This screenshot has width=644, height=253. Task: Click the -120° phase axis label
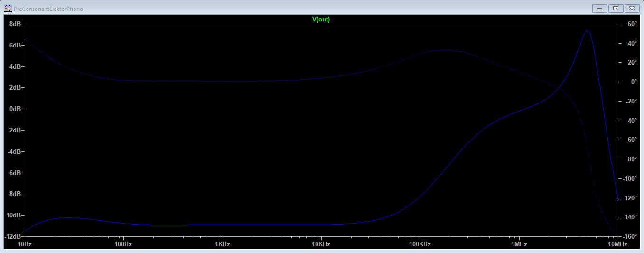[630, 198]
